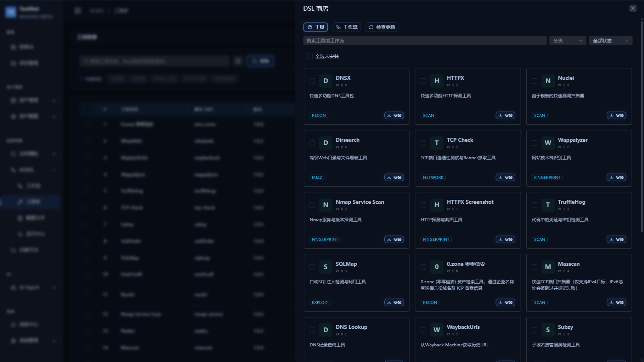Image resolution: width=644 pixels, height=362 pixels.
Task: Install the SQLMap tool
Action: (x=394, y=302)
